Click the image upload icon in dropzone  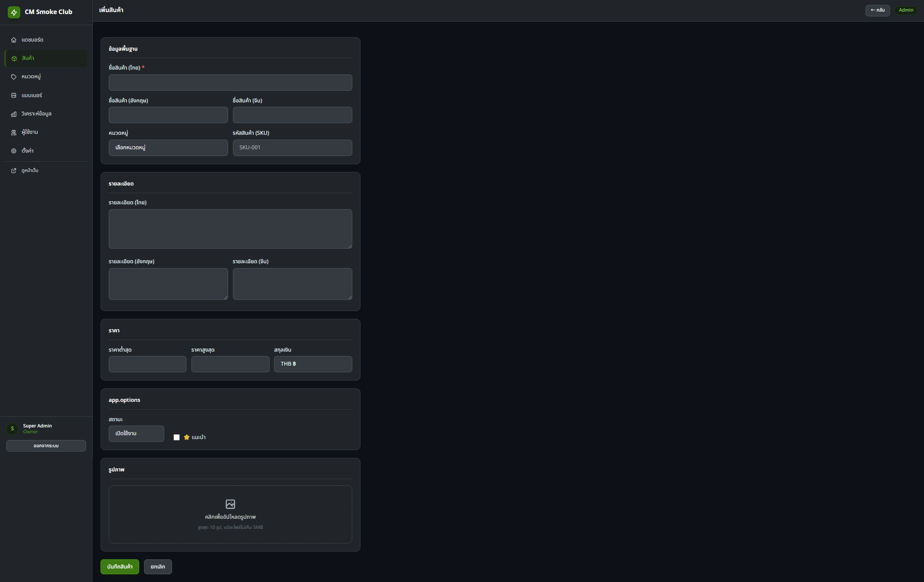pos(231,504)
